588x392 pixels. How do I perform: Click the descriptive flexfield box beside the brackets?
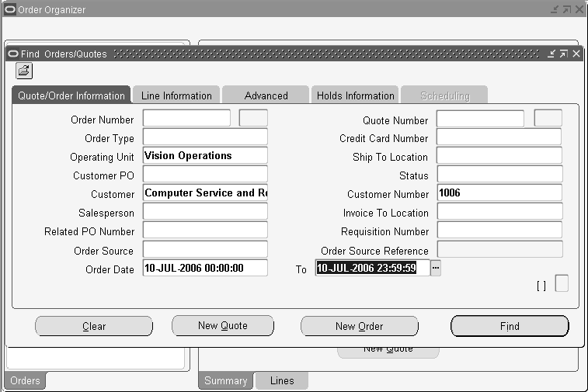[562, 283]
